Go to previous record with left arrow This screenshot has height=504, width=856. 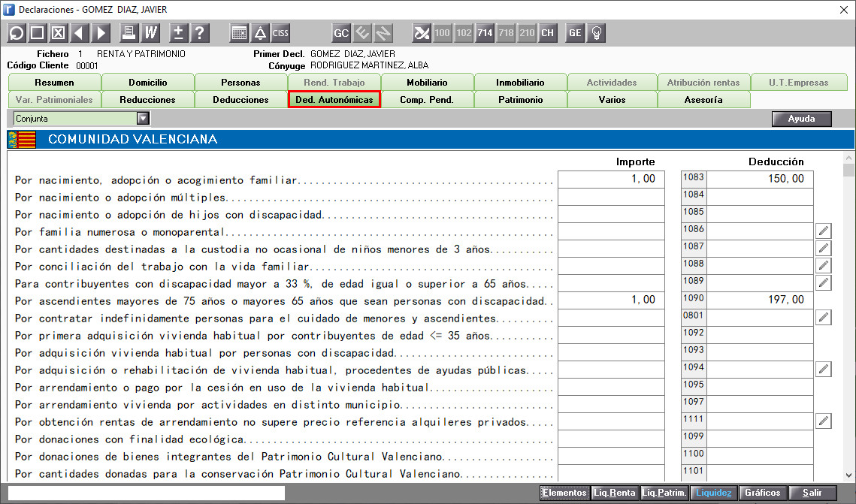tap(80, 33)
